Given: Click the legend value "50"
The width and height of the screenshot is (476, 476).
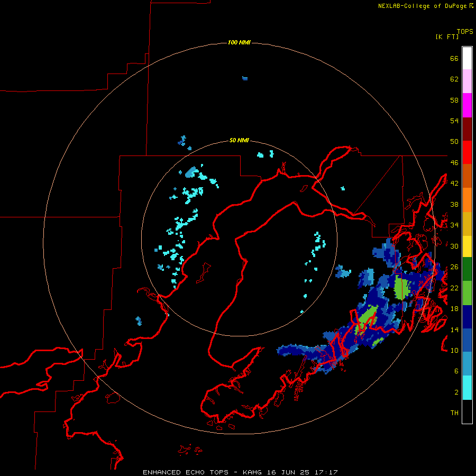Looking at the screenshot, I should point(454,142).
